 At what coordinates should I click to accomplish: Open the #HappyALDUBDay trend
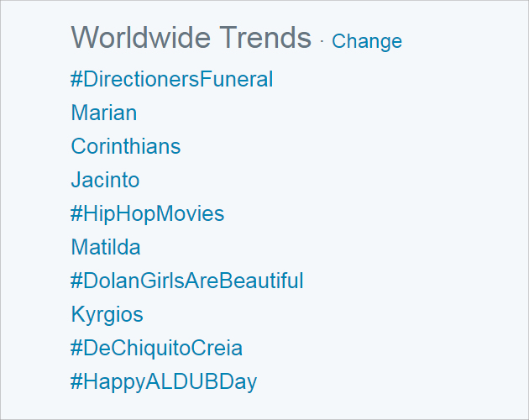click(x=164, y=382)
